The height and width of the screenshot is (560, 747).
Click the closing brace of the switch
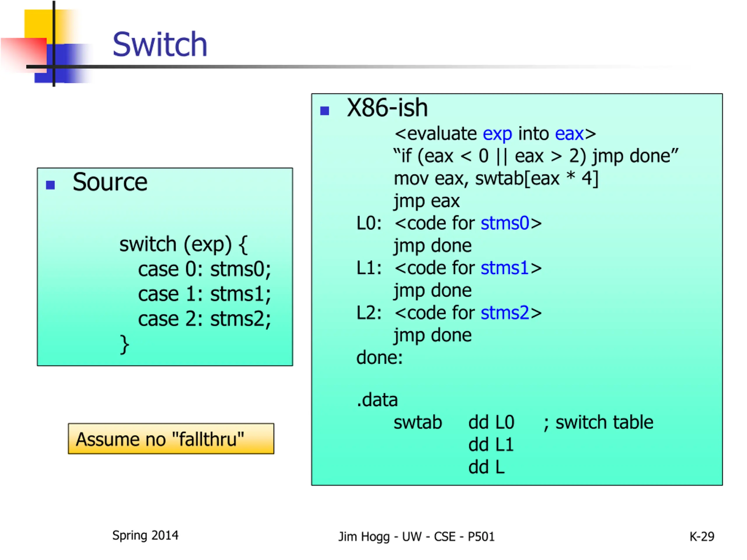click(125, 345)
